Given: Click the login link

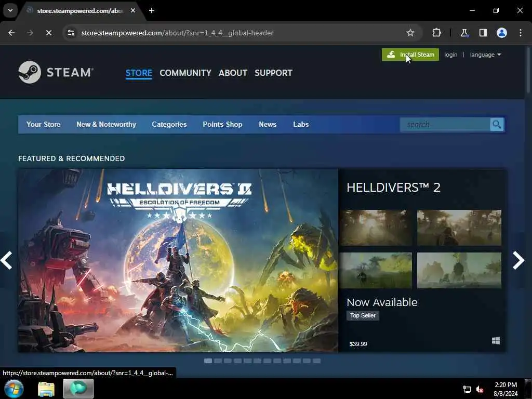Looking at the screenshot, I should pos(450,55).
